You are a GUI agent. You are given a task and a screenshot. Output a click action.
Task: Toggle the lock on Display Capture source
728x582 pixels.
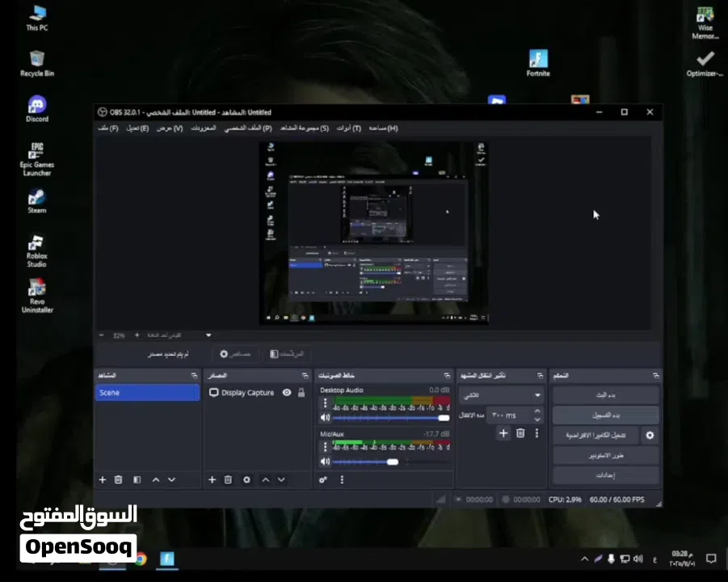click(301, 393)
